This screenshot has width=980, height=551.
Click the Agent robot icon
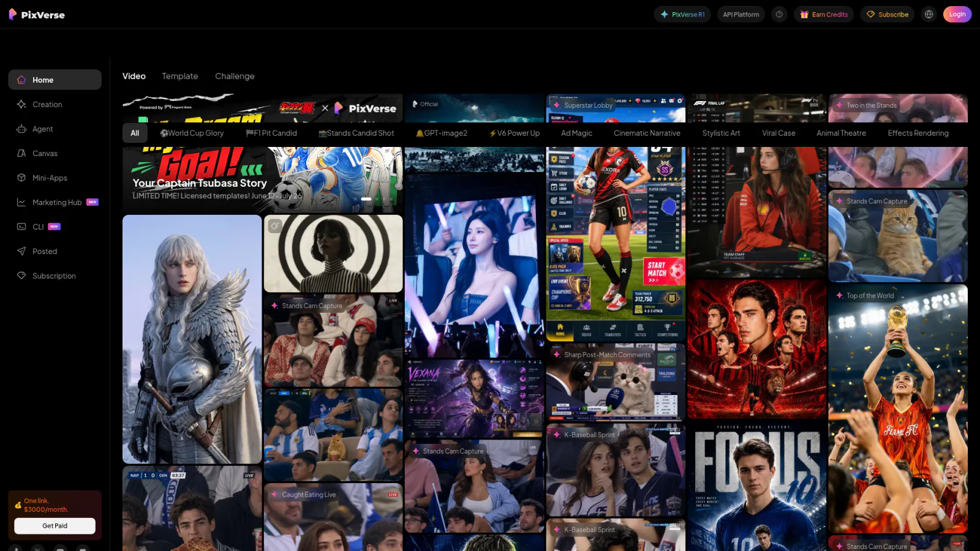point(21,129)
